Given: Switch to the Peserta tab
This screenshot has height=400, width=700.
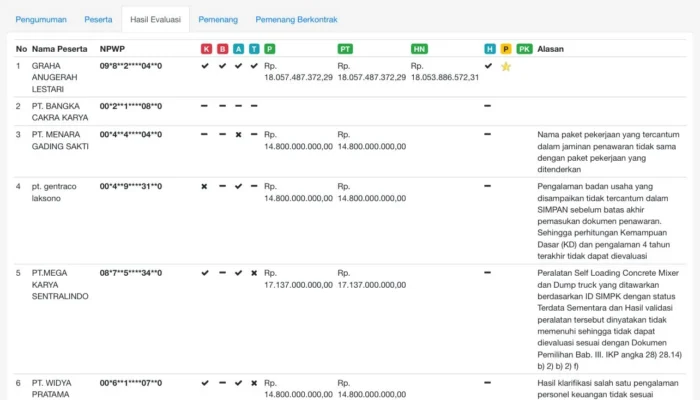Looking at the screenshot, I should [98, 20].
